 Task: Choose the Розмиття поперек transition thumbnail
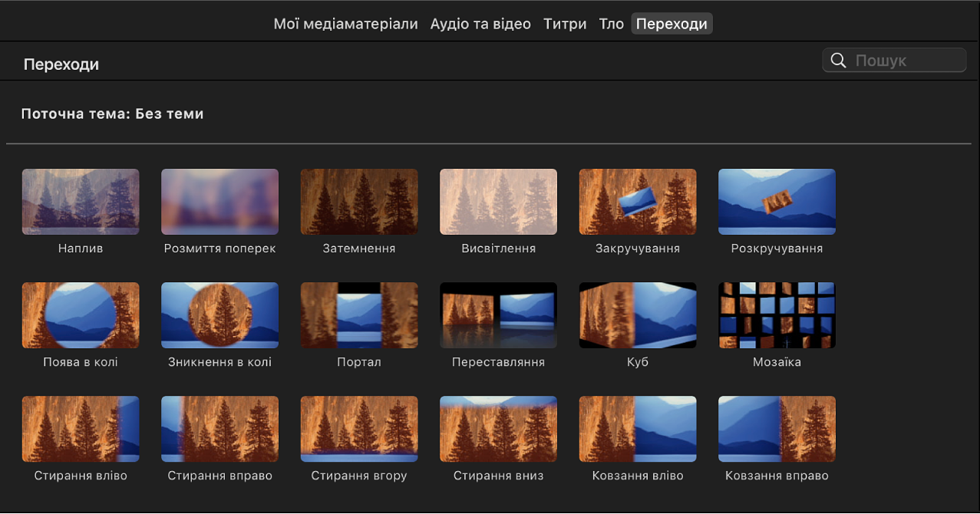click(x=219, y=202)
